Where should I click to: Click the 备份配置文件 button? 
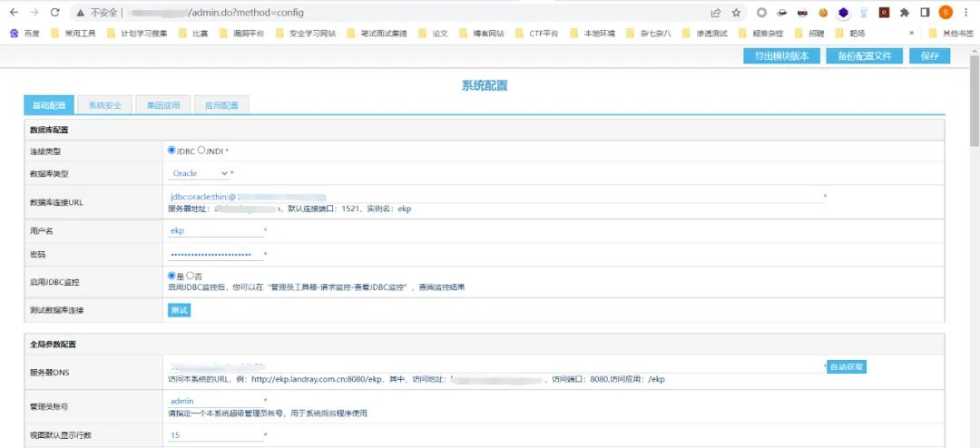click(x=864, y=56)
